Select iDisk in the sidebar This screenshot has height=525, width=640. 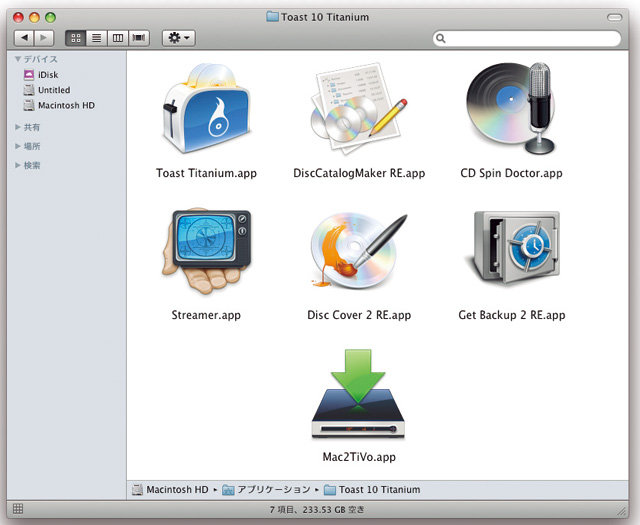click(41, 75)
